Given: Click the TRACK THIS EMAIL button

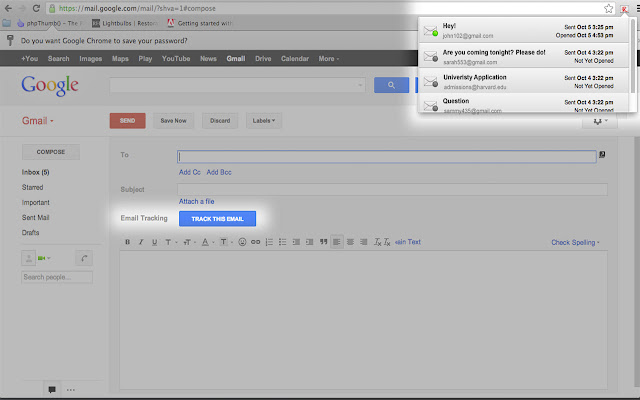Looking at the screenshot, I should click(218, 219).
